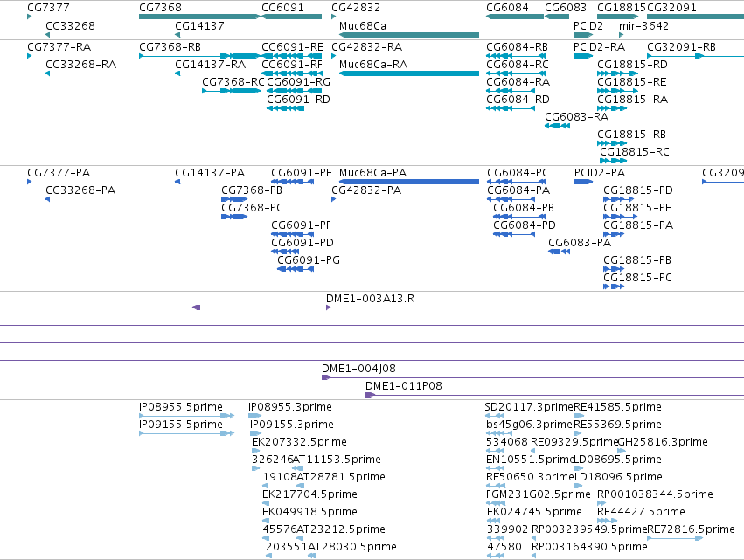Select the IP09155.3prime EST arrow

tap(256, 433)
